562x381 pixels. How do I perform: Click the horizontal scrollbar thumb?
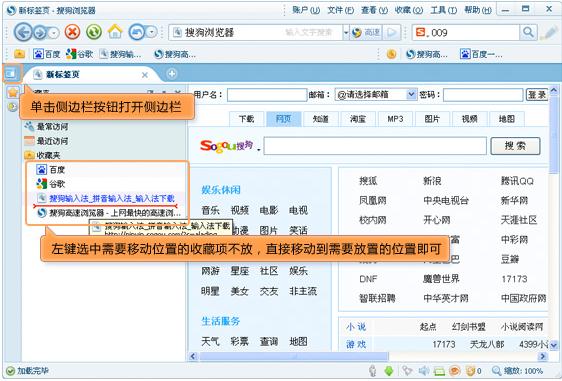(294, 356)
